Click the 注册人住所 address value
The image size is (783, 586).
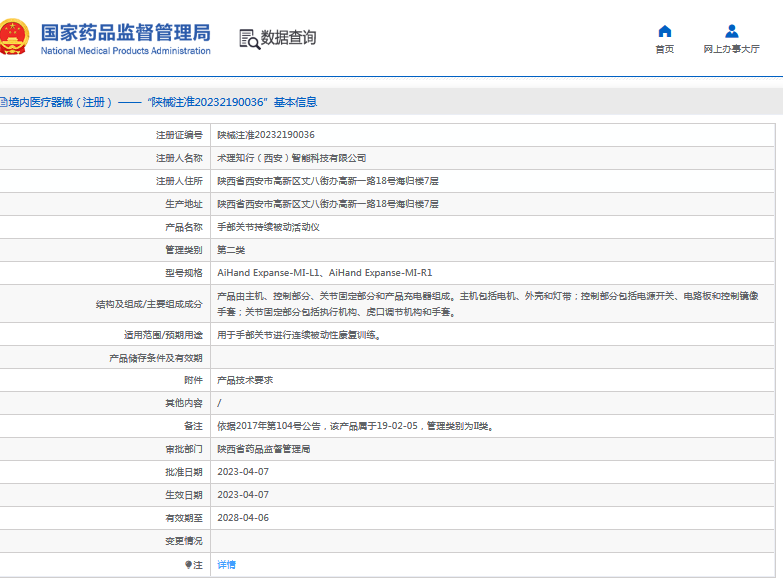[x=328, y=181]
